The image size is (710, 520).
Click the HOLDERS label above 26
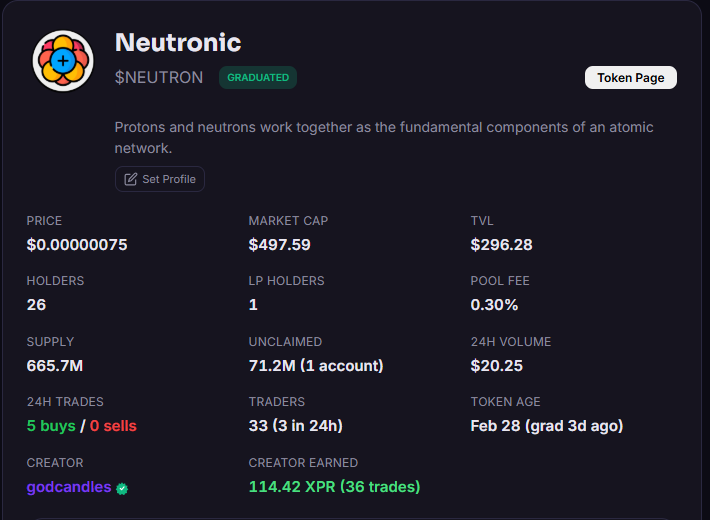coord(55,281)
